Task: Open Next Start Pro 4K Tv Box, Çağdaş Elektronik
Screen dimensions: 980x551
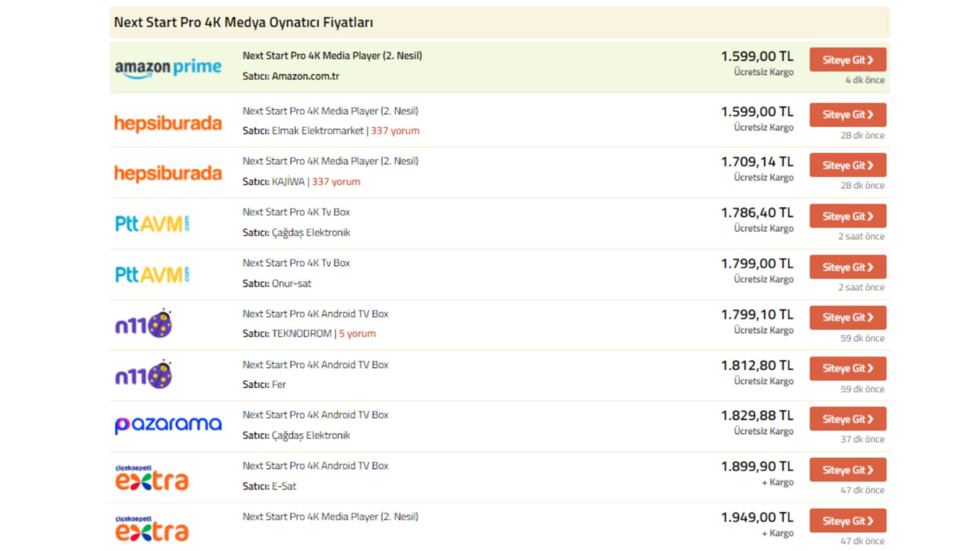Action: pos(296,212)
